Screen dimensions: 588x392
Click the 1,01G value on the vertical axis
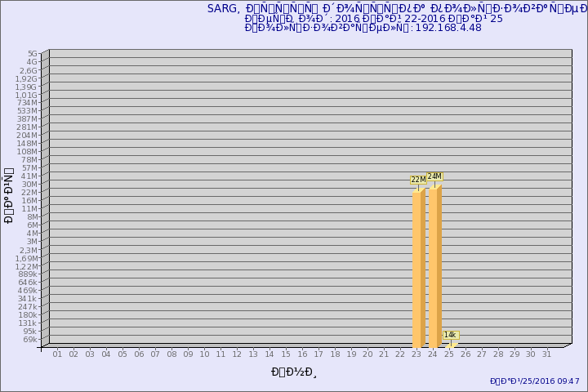tap(27, 95)
